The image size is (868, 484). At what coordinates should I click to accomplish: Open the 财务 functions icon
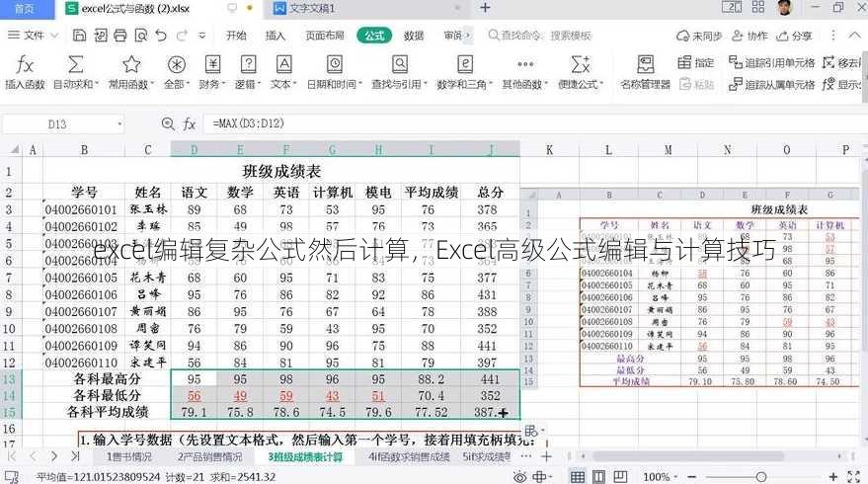tap(212, 65)
